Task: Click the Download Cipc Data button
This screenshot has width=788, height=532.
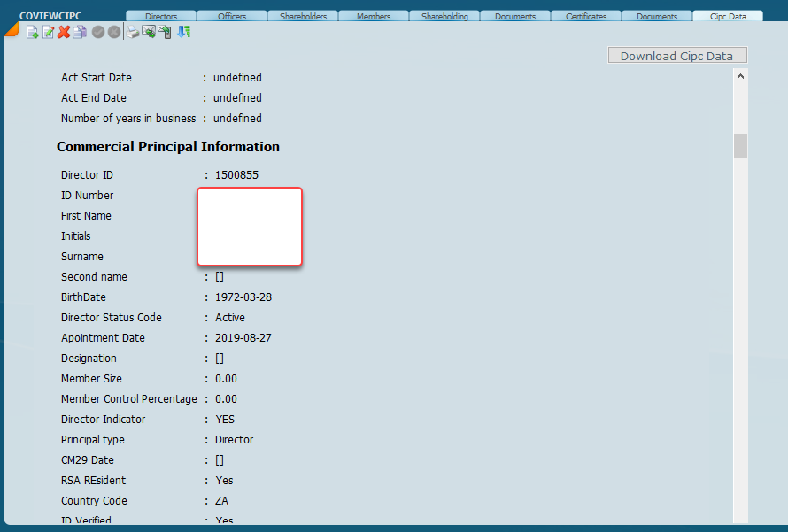Action: 676,56
